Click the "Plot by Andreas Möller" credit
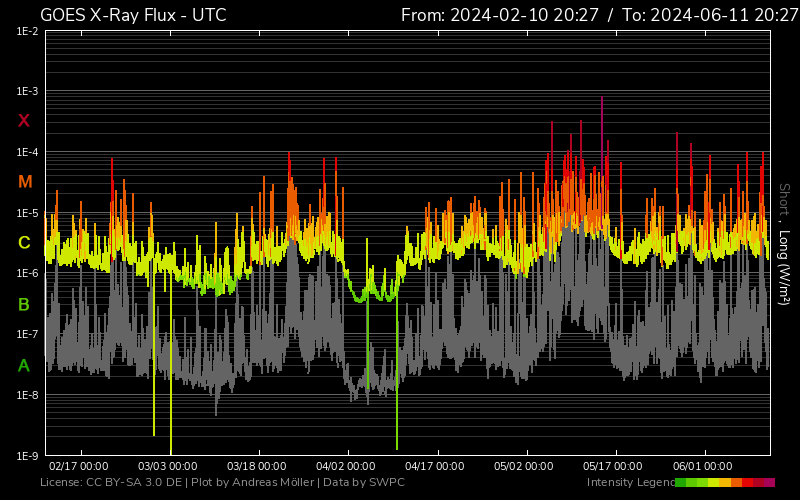Viewport: 800px width, 500px height. pos(253,482)
